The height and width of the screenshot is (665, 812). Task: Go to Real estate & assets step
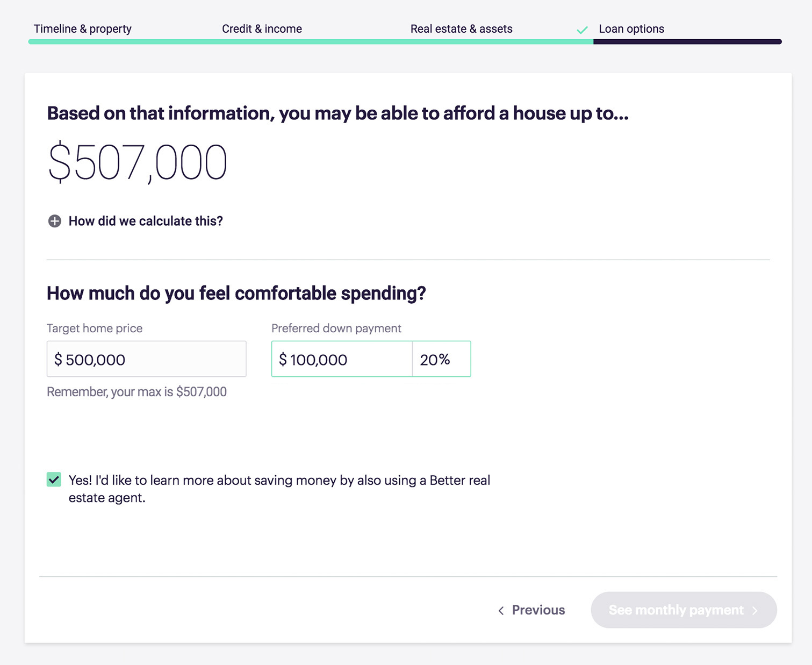pos(462,29)
